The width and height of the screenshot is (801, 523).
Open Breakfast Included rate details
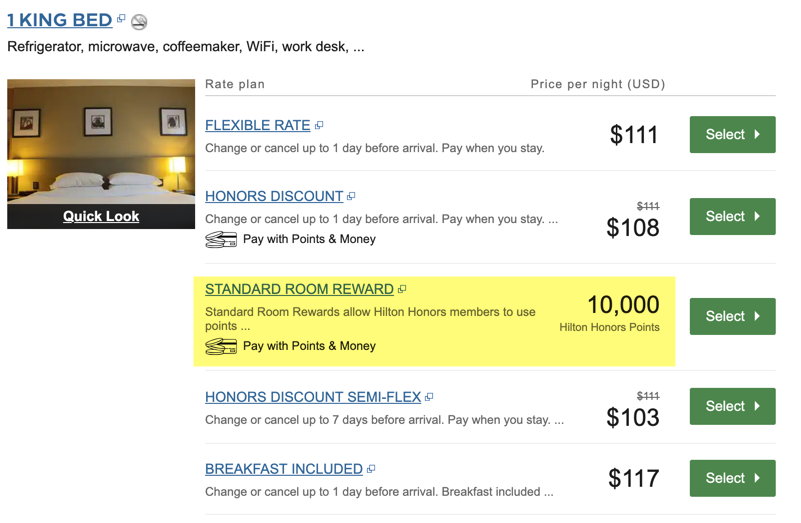point(284,469)
